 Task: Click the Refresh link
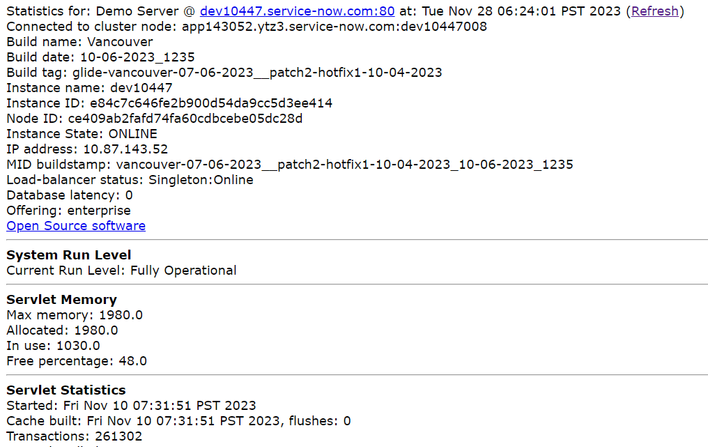click(655, 11)
